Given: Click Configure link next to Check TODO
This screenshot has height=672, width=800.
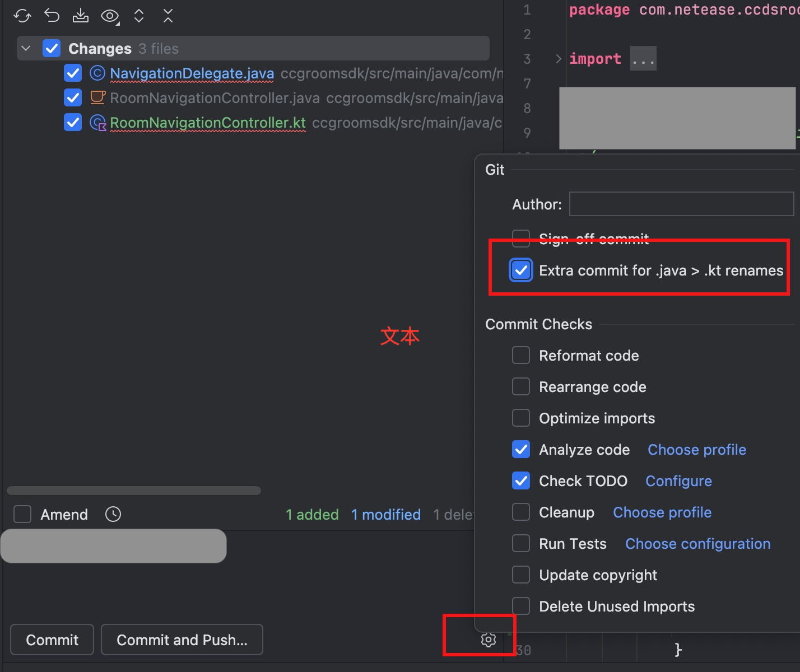Looking at the screenshot, I should [678, 481].
